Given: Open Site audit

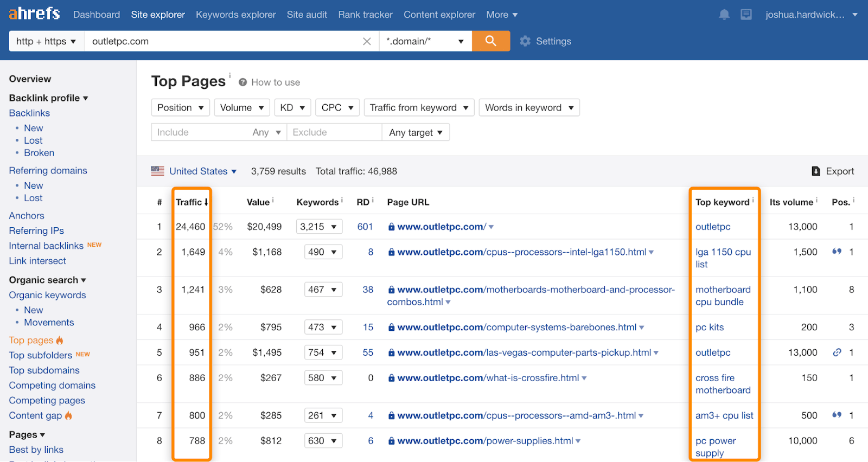Looking at the screenshot, I should (x=307, y=15).
